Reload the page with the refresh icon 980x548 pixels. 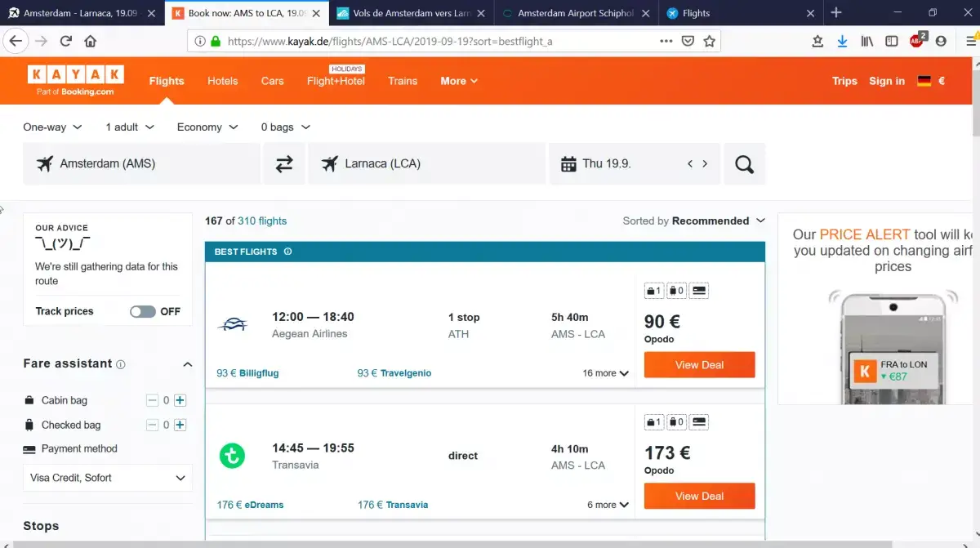click(x=66, y=41)
